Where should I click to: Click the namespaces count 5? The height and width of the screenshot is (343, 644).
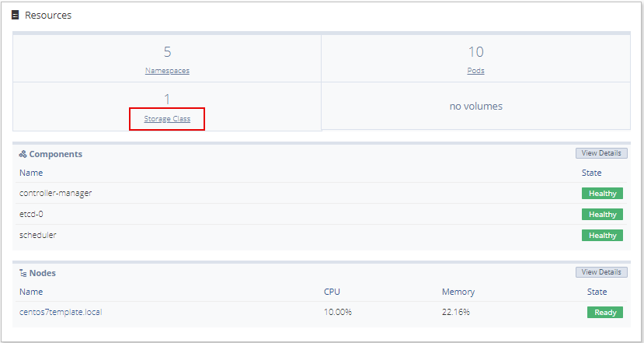167,52
